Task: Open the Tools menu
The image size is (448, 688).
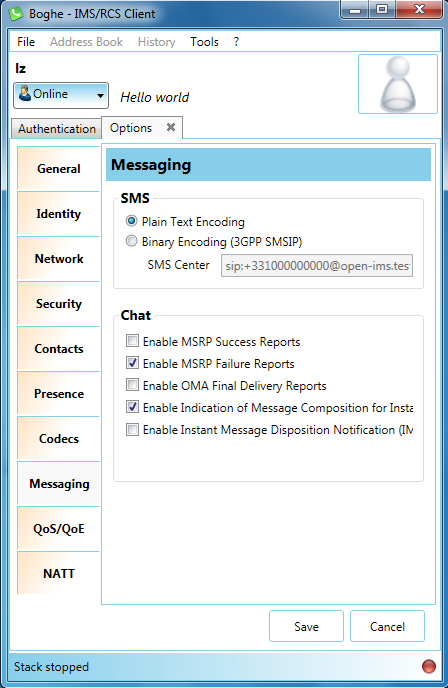Action: click(204, 42)
